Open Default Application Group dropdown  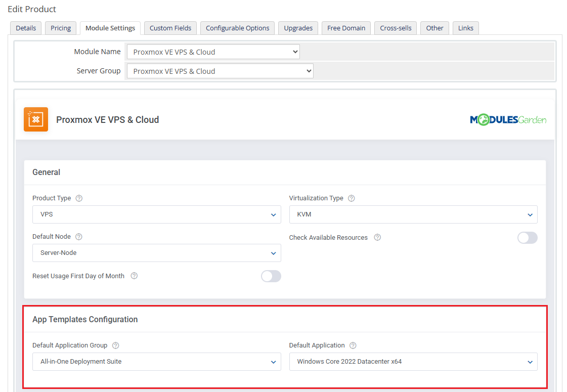point(157,362)
